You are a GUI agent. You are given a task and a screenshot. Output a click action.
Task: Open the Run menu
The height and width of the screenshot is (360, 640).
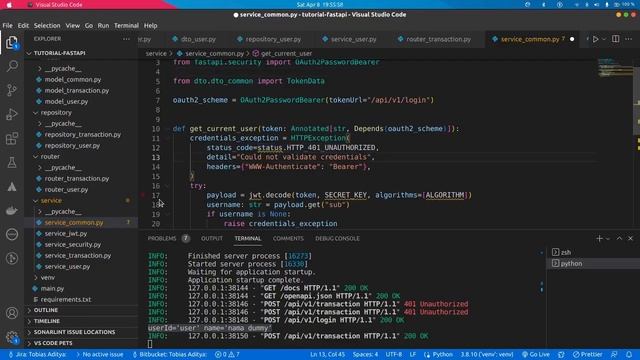pyautogui.click(x=103, y=25)
